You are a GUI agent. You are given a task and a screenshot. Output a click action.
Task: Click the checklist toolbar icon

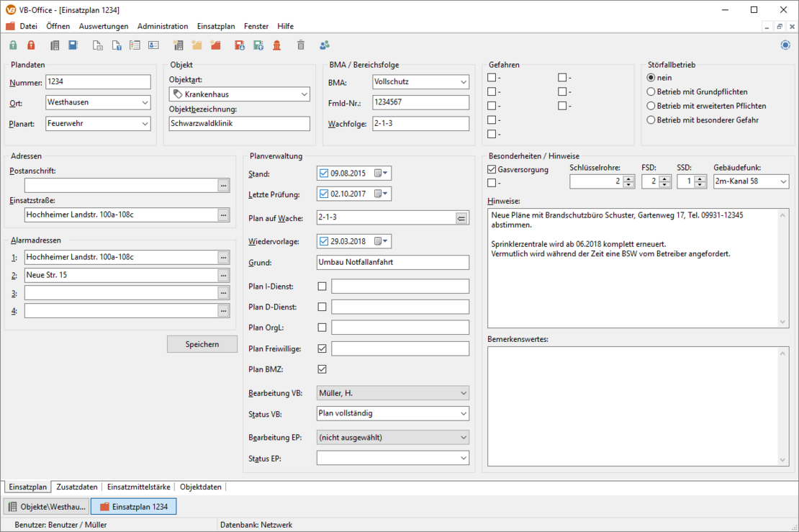click(135, 45)
